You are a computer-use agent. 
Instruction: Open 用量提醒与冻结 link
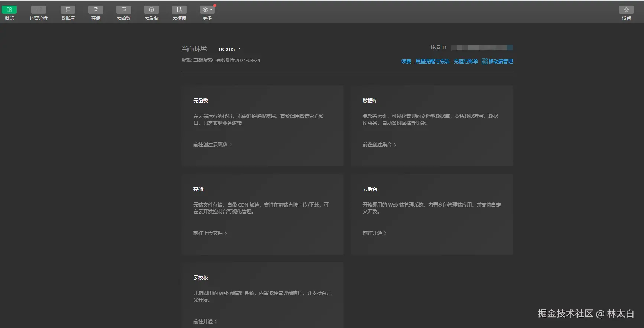(x=432, y=61)
